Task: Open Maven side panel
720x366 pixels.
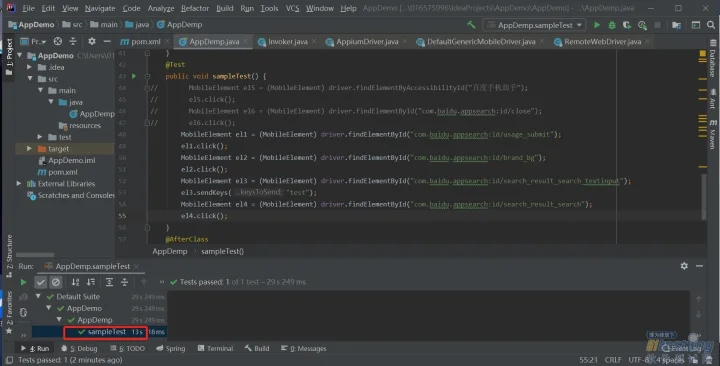Action: click(x=713, y=134)
